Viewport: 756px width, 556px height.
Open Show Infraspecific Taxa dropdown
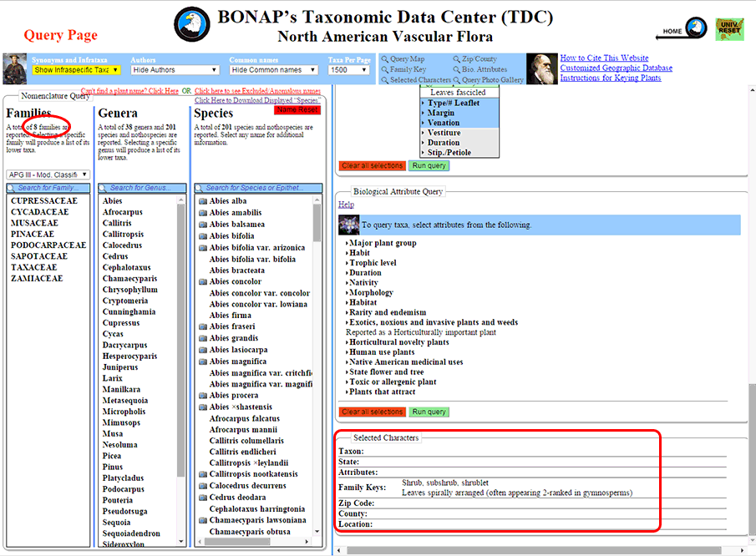click(x=76, y=70)
